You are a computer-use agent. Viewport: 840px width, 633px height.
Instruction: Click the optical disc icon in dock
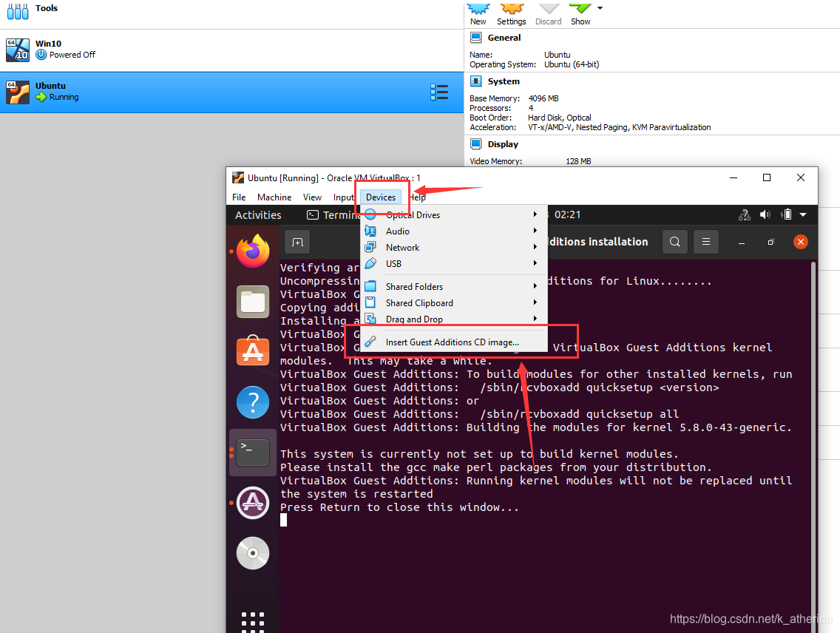pyautogui.click(x=253, y=553)
